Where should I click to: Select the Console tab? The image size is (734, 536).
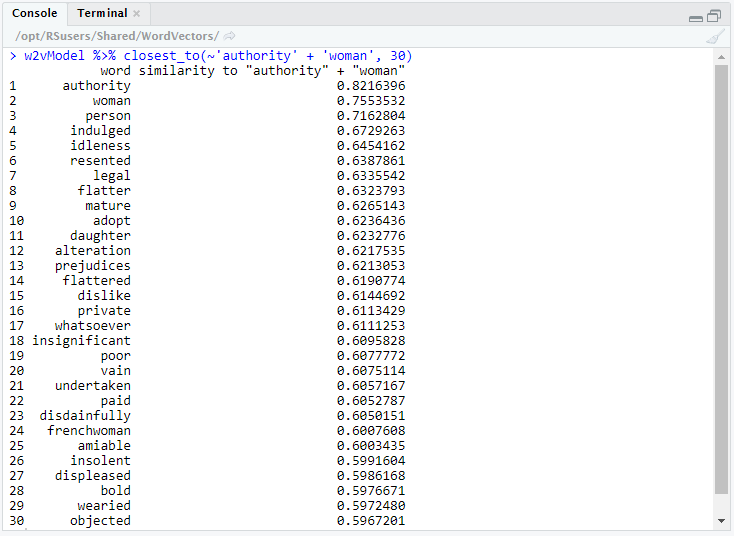click(x=34, y=14)
